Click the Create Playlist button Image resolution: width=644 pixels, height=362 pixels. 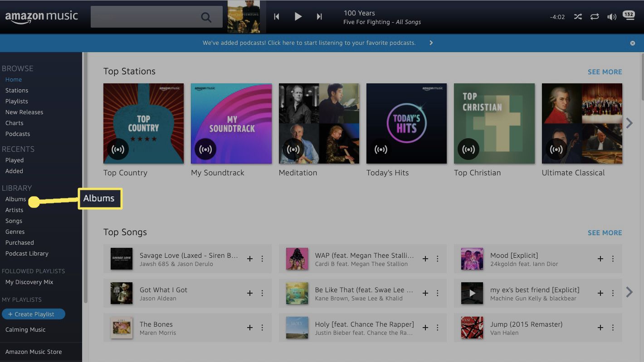[x=34, y=314]
